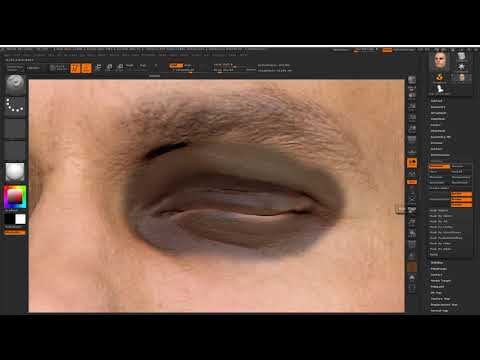Select the head tool thumbnail
480x360 pixels.
click(x=440, y=61)
